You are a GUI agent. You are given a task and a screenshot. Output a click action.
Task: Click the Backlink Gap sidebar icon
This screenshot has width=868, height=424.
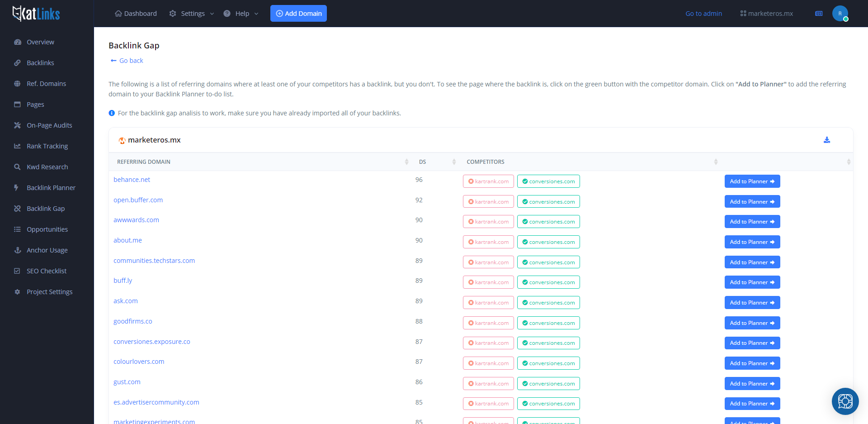(18, 209)
